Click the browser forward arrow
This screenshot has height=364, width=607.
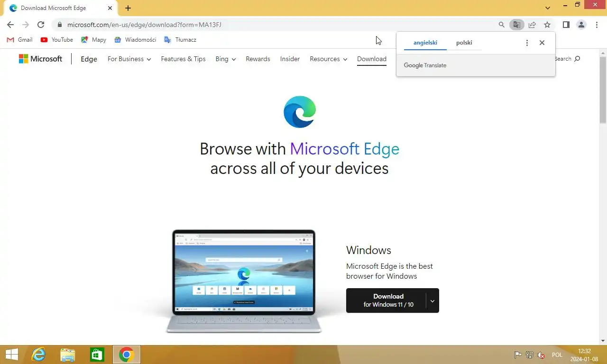tap(26, 25)
